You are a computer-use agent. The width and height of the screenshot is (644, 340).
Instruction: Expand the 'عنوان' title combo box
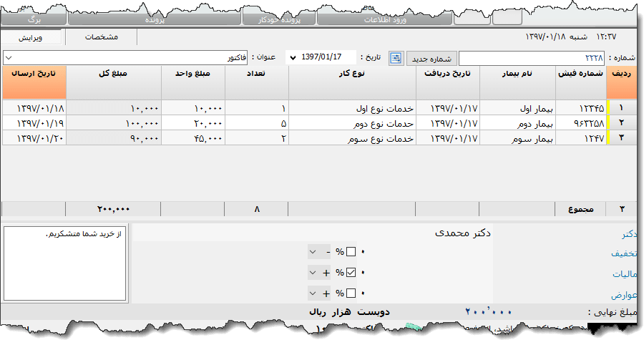click(x=9, y=57)
